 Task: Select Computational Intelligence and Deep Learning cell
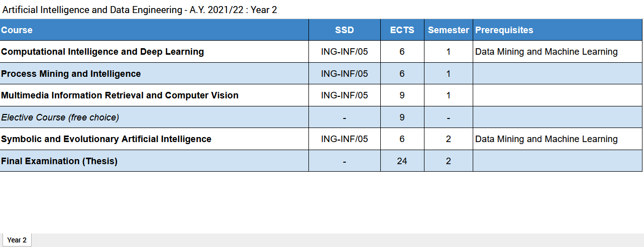(x=102, y=52)
